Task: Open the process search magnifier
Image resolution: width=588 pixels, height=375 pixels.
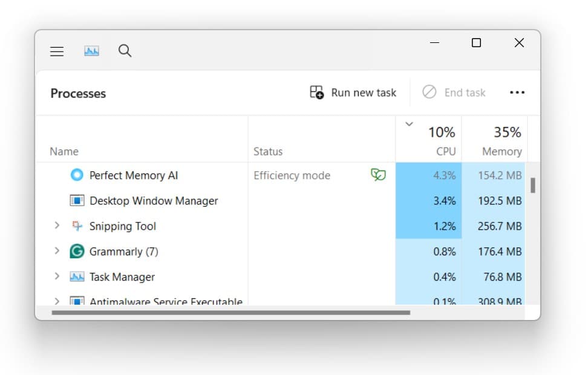Action: click(x=125, y=51)
